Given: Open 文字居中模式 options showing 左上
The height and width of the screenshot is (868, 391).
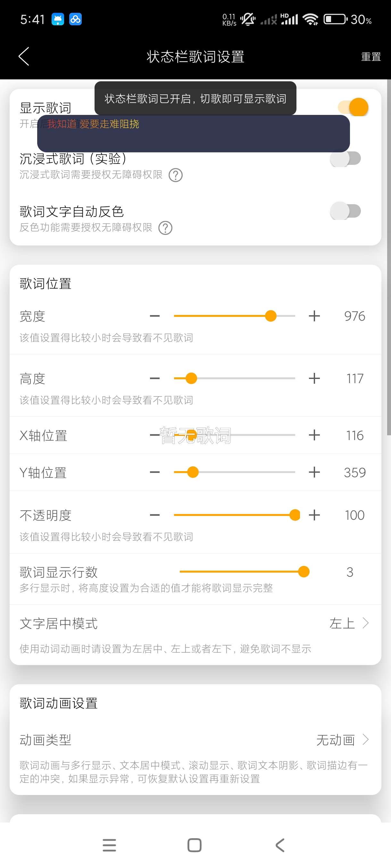Looking at the screenshot, I should pos(349,623).
